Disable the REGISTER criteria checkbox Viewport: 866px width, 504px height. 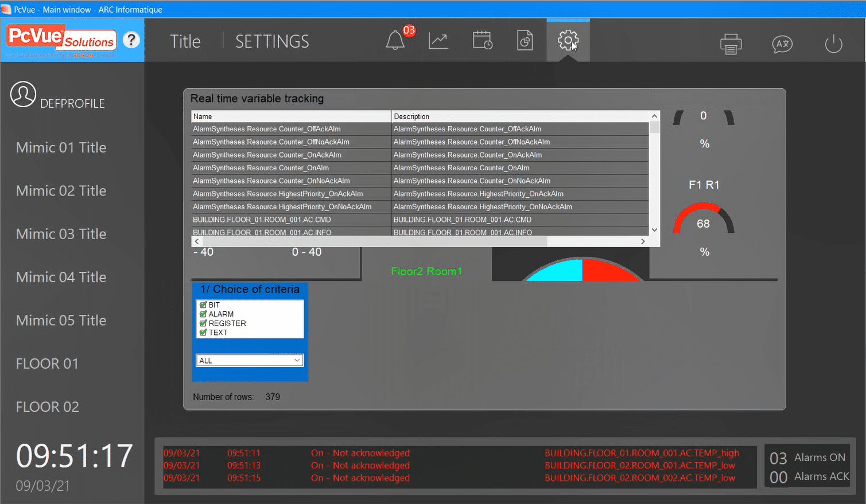coord(203,323)
